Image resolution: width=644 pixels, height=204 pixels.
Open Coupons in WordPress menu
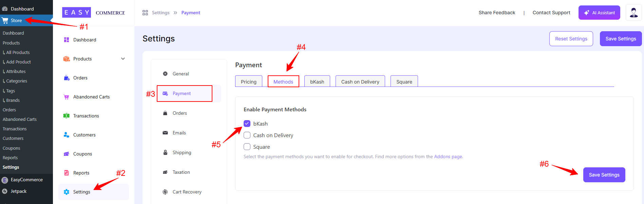(x=12, y=148)
